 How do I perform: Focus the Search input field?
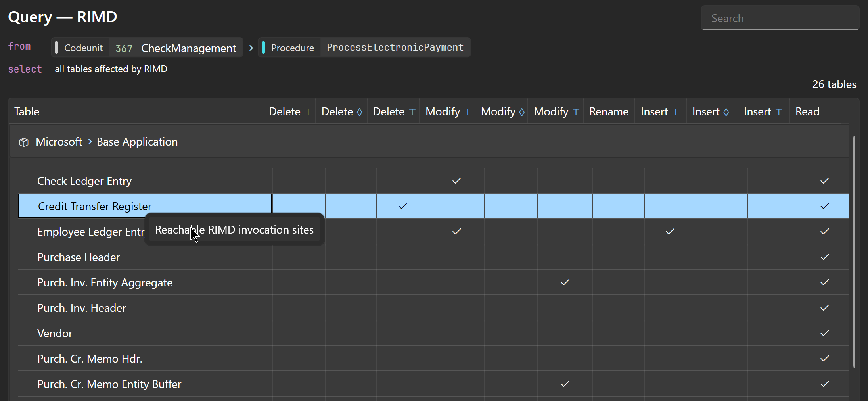click(780, 18)
